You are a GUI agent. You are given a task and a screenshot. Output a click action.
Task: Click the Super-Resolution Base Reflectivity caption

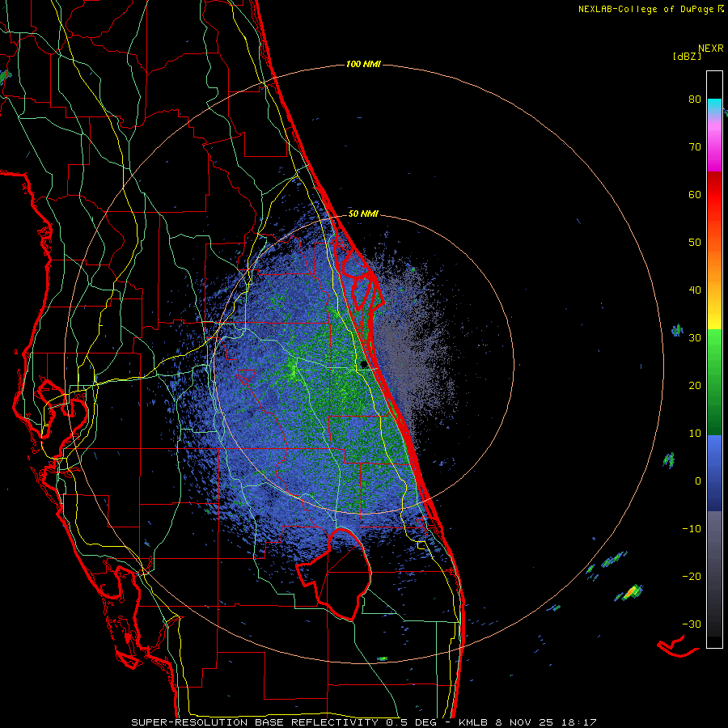tap(364, 722)
